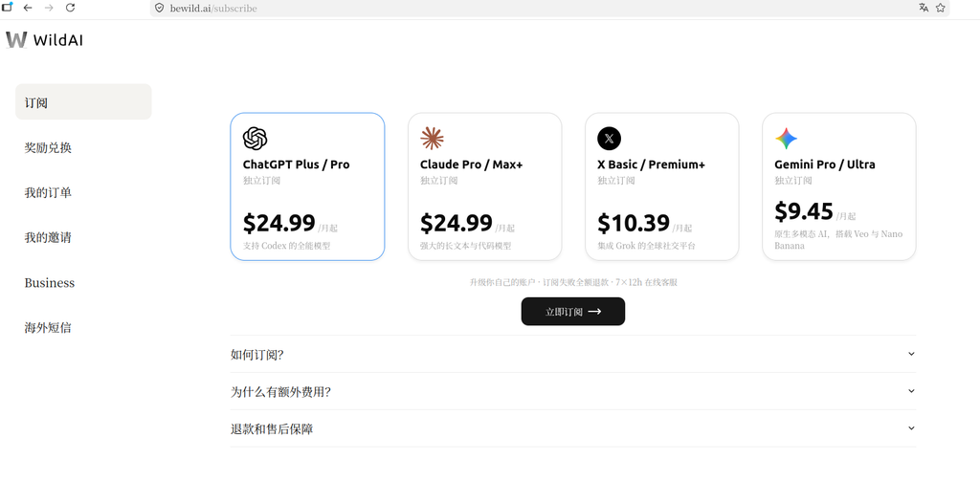Screen dimensions: 980x503
Task: Click the Gemini sparkle logo icon
Action: point(787,139)
